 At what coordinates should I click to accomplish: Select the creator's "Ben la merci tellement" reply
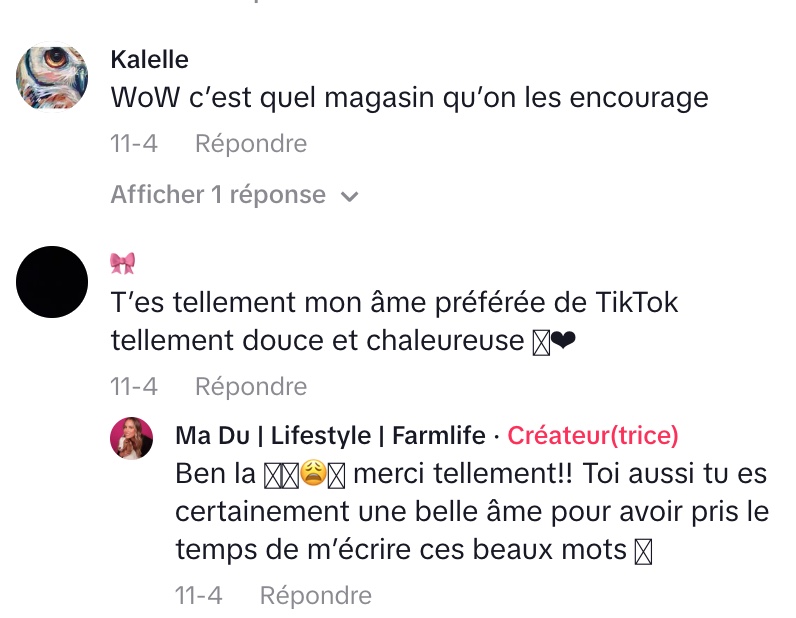click(472, 511)
